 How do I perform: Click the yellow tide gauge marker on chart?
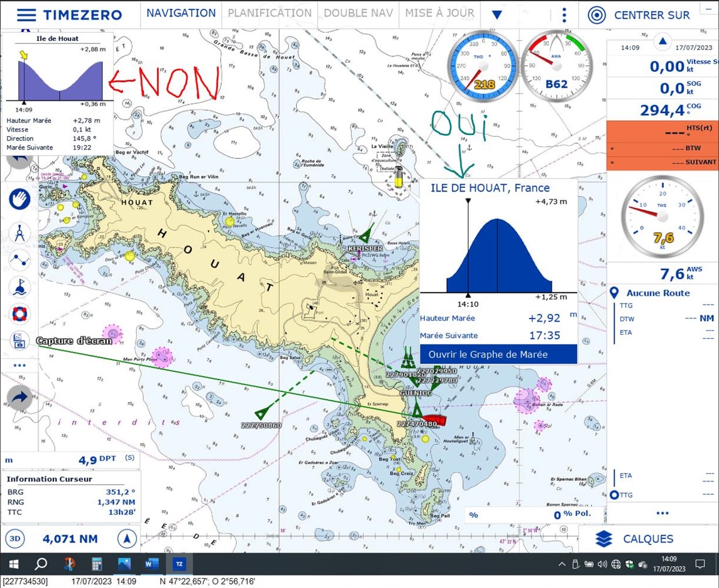coord(399,178)
